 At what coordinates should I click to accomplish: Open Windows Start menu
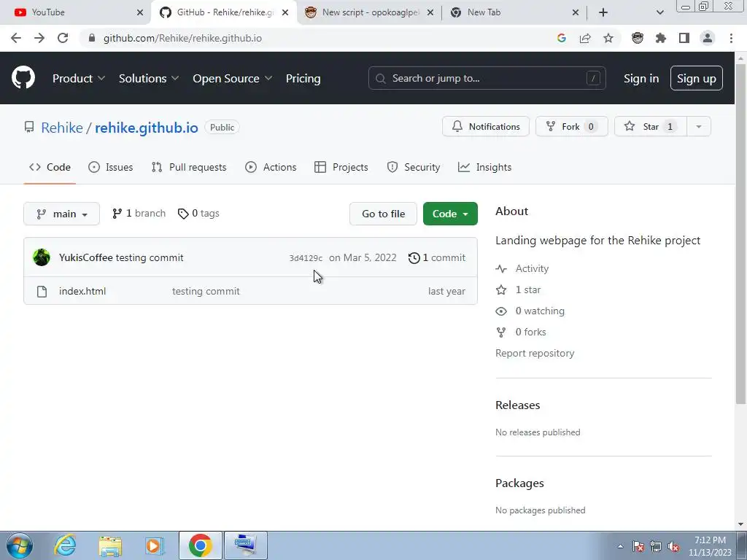click(x=20, y=545)
